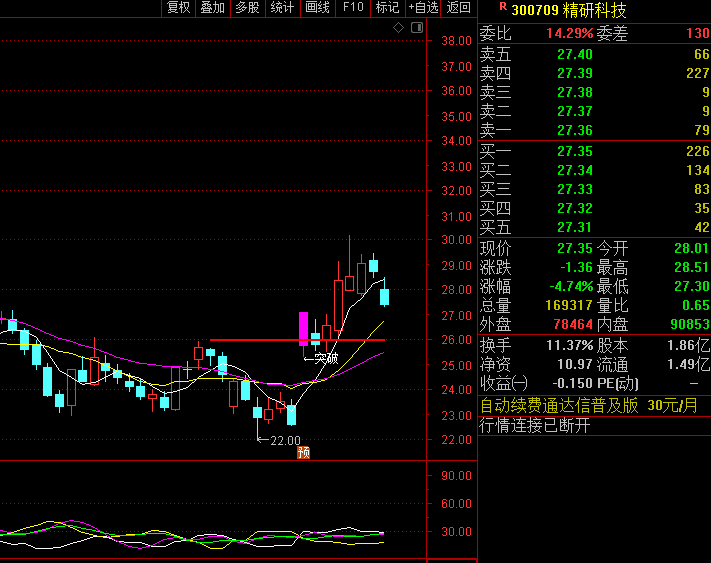Click 行情连接已断开 status message
This screenshot has height=563, width=711.
tap(535, 426)
